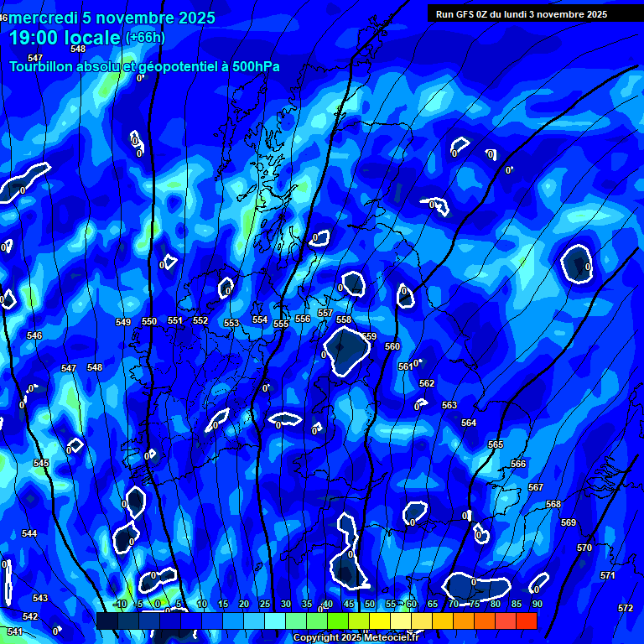Click the 571 contour label
Screen dimensions: 644x644
[x=607, y=575]
